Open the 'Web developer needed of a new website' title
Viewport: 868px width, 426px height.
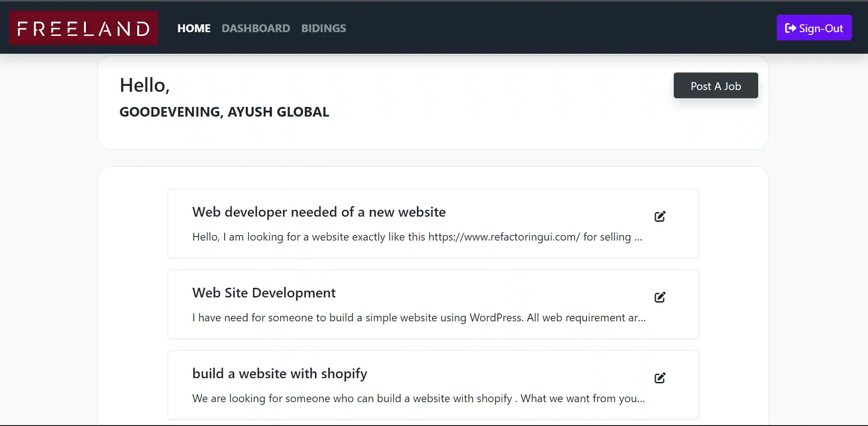coord(319,212)
